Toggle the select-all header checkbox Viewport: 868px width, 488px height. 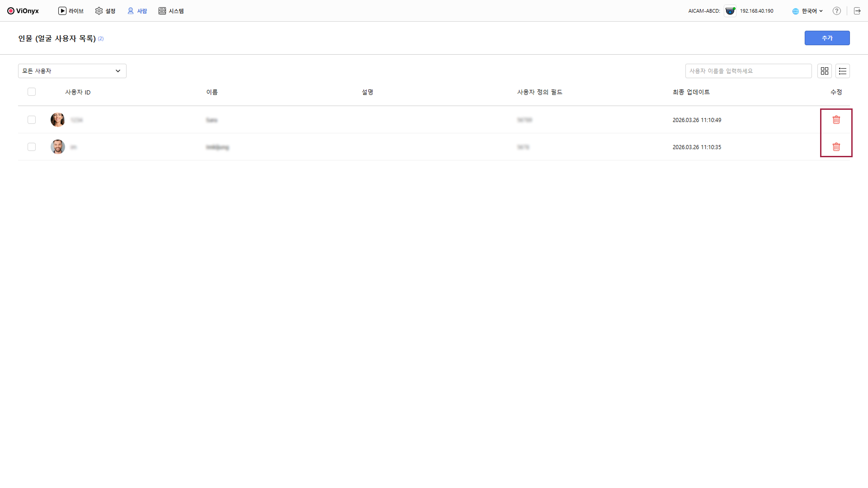coord(32,92)
